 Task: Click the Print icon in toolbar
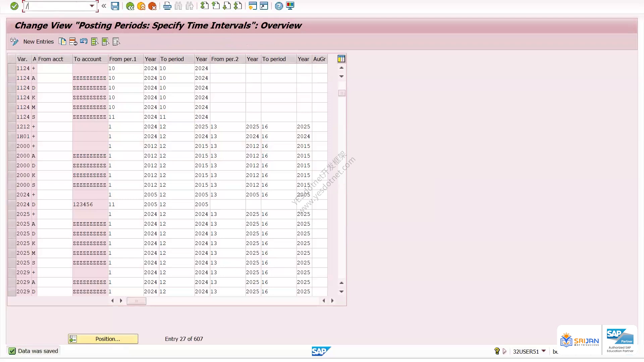click(167, 6)
